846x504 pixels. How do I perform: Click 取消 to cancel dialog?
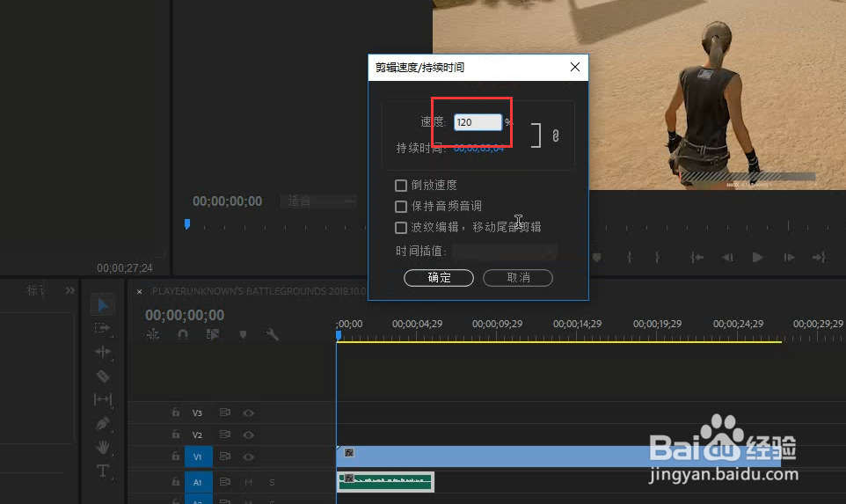518,278
